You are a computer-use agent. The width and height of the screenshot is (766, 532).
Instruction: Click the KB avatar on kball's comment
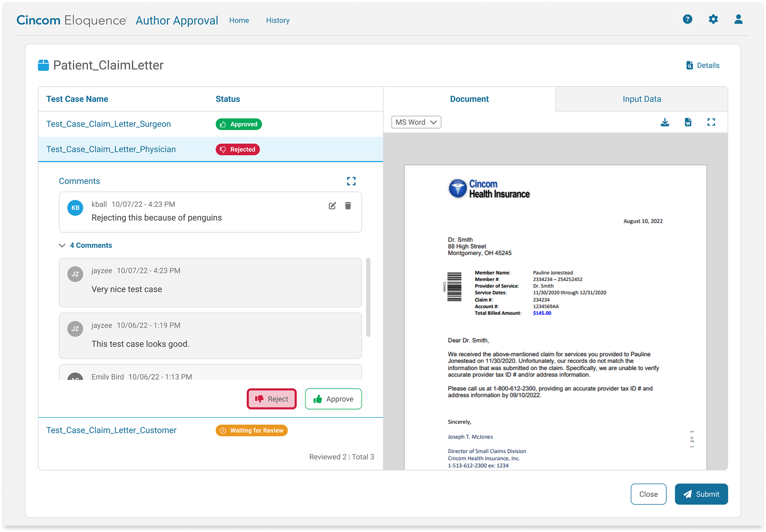pos(75,208)
